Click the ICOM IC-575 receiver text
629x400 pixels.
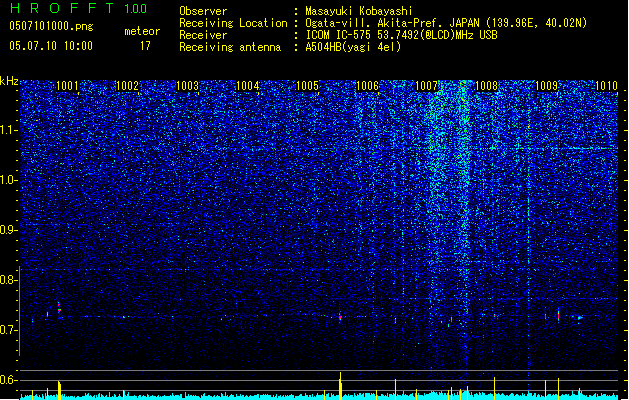[401, 35]
